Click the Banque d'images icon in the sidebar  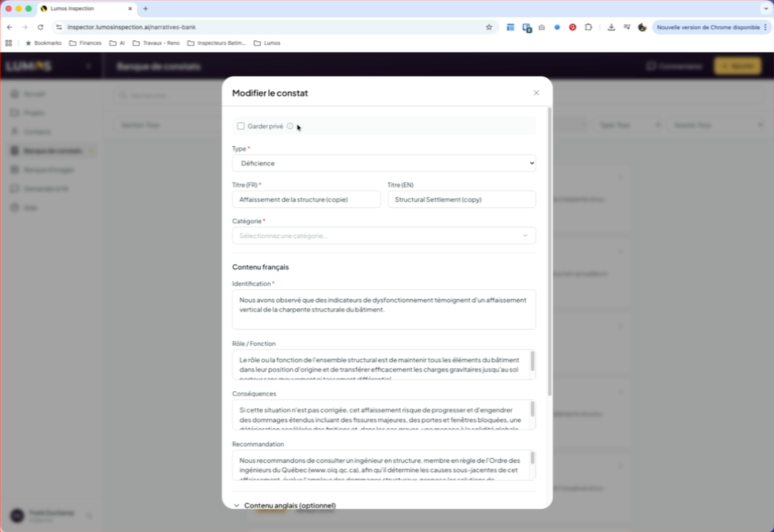15,170
